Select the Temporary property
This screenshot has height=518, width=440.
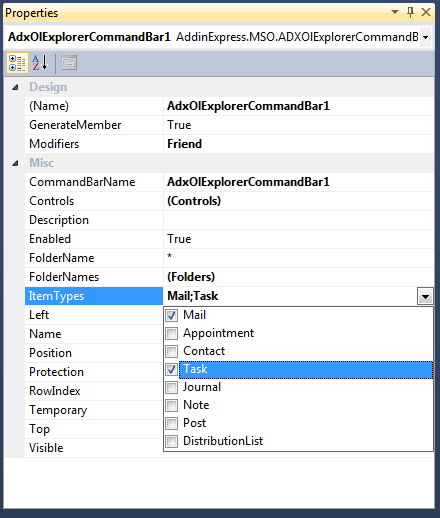(x=94, y=410)
